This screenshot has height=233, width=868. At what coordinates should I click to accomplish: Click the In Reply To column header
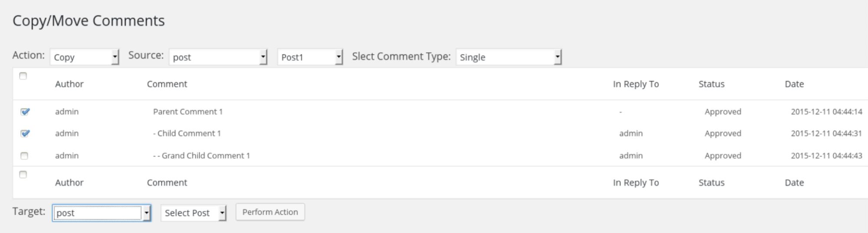pos(636,84)
